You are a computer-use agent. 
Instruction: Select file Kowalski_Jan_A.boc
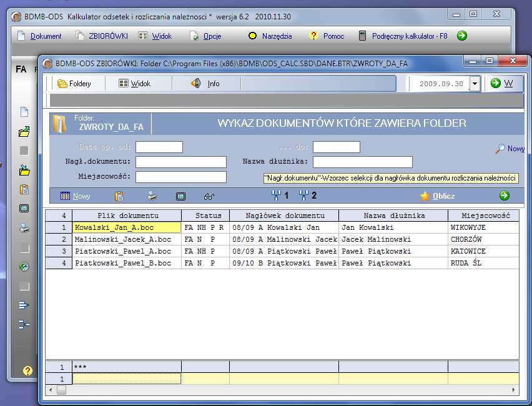(x=127, y=227)
